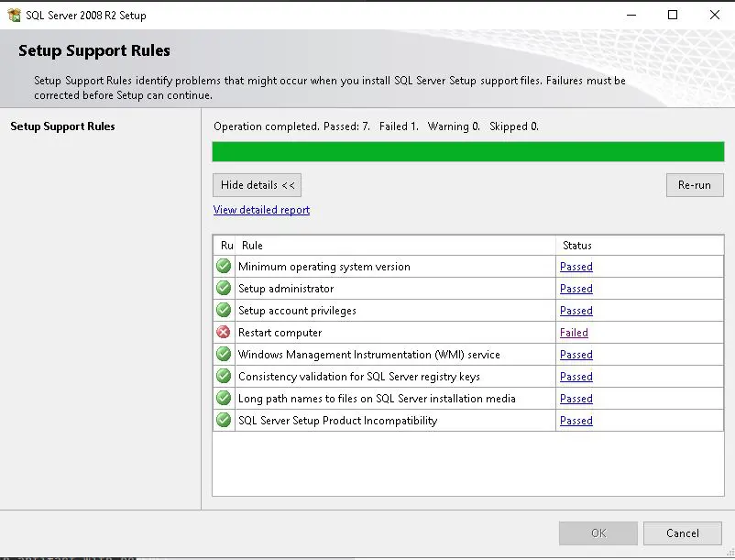Maximize the SQL Server Setup window

pyautogui.click(x=673, y=15)
